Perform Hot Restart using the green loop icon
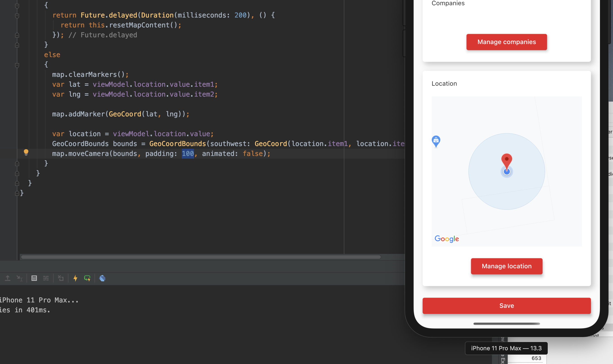The height and width of the screenshot is (364, 613). click(88, 278)
